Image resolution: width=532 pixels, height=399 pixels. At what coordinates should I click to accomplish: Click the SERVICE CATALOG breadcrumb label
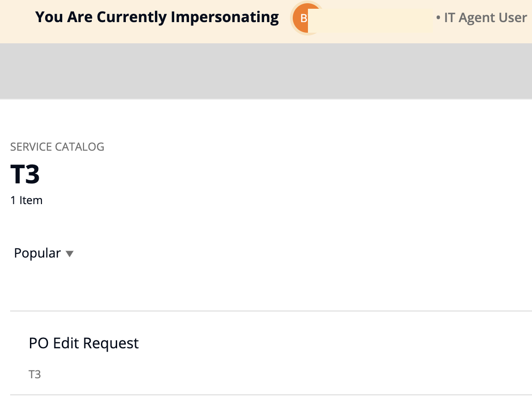click(57, 147)
